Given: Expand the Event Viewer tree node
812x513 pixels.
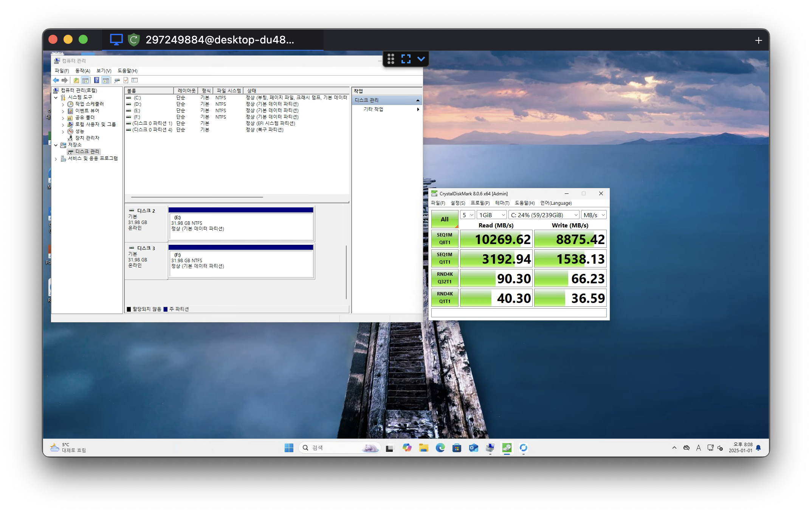Looking at the screenshot, I should coord(63,111).
